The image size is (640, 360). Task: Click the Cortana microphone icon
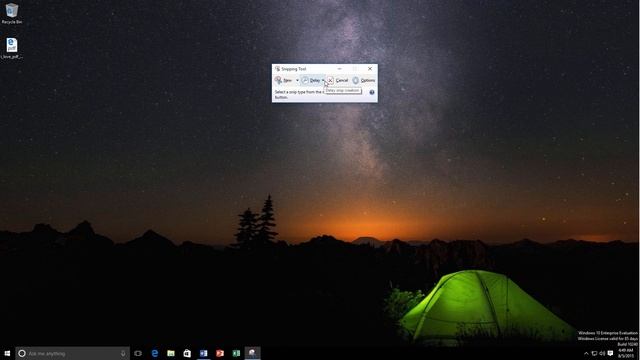click(123, 353)
